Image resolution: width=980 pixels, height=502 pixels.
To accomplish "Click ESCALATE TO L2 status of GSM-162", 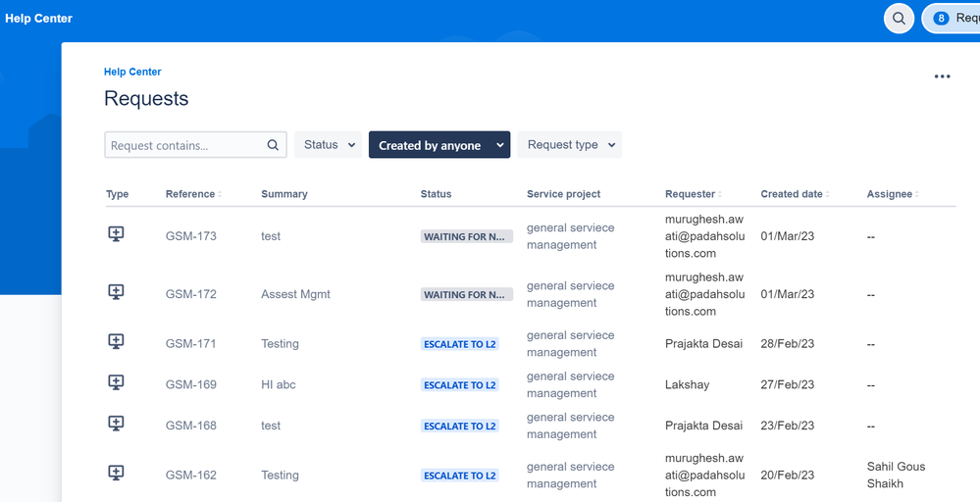I will coord(460,476).
